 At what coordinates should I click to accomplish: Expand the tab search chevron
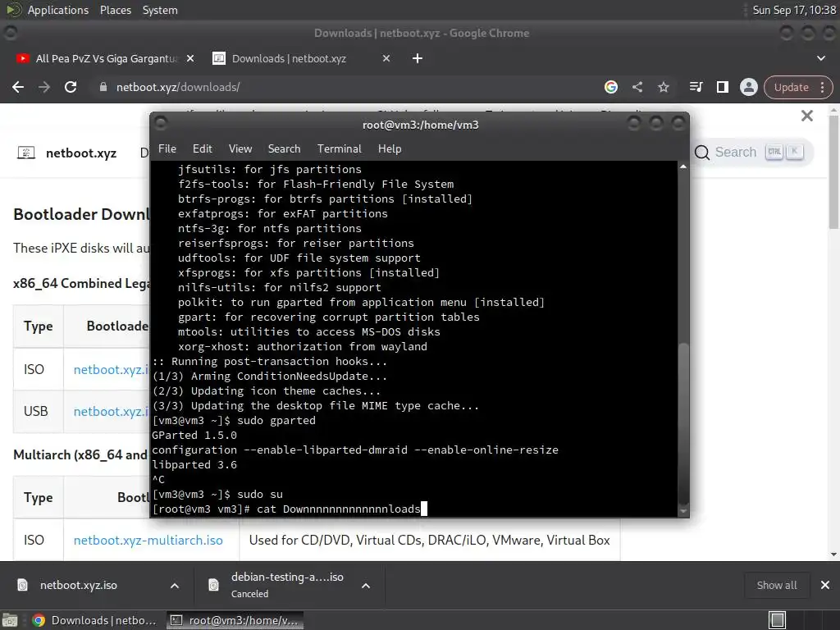click(820, 58)
